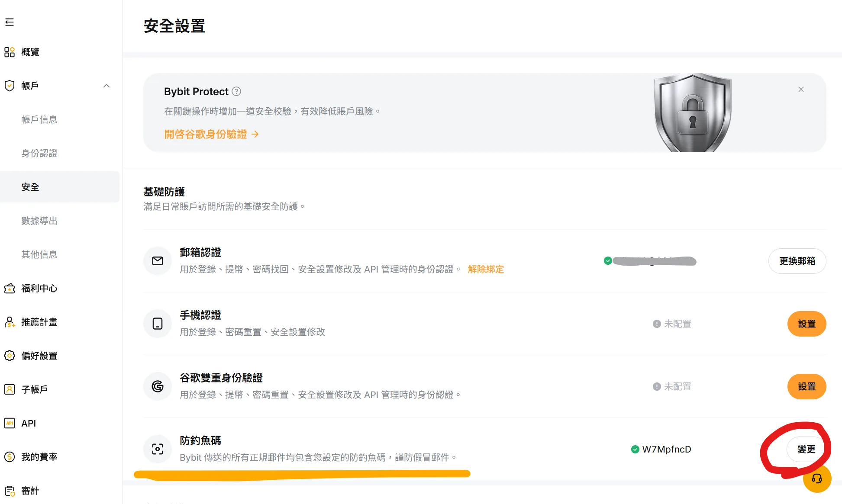Open 推薦計畫 referral icon
Image resolution: width=842 pixels, height=504 pixels.
(10, 322)
